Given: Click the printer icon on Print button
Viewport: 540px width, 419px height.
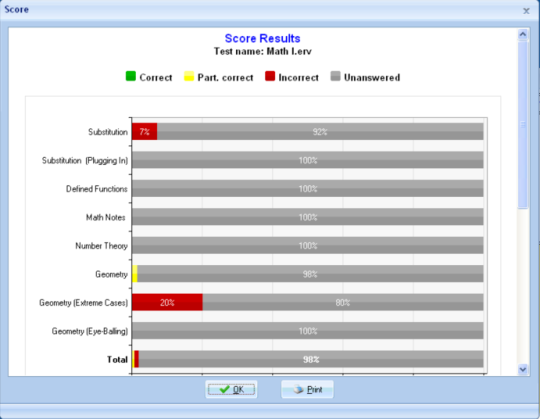Looking at the screenshot, I should [299, 389].
